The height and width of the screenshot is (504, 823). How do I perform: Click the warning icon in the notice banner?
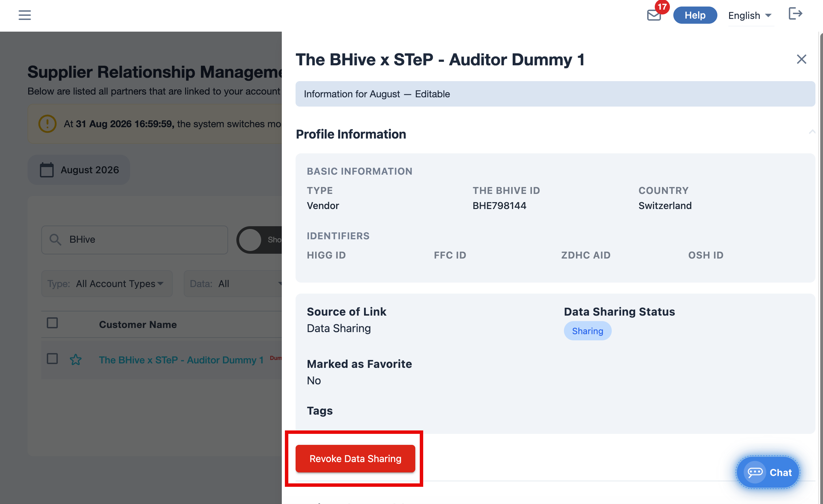click(47, 124)
